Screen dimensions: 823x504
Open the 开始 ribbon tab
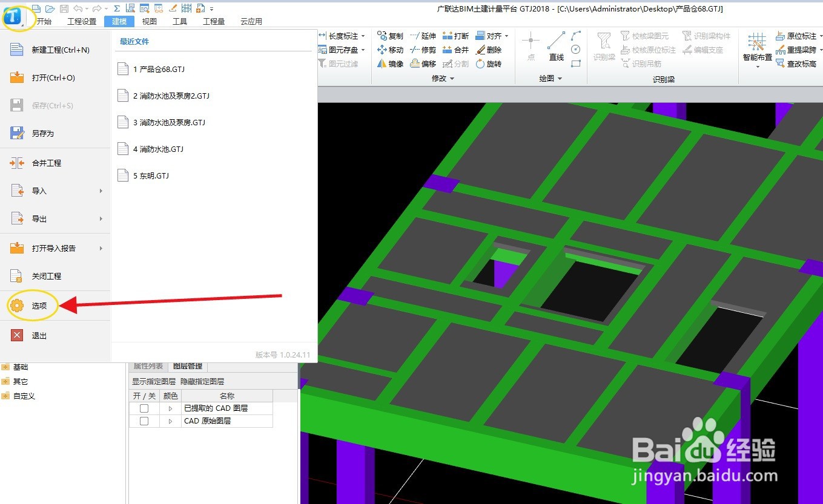(44, 21)
